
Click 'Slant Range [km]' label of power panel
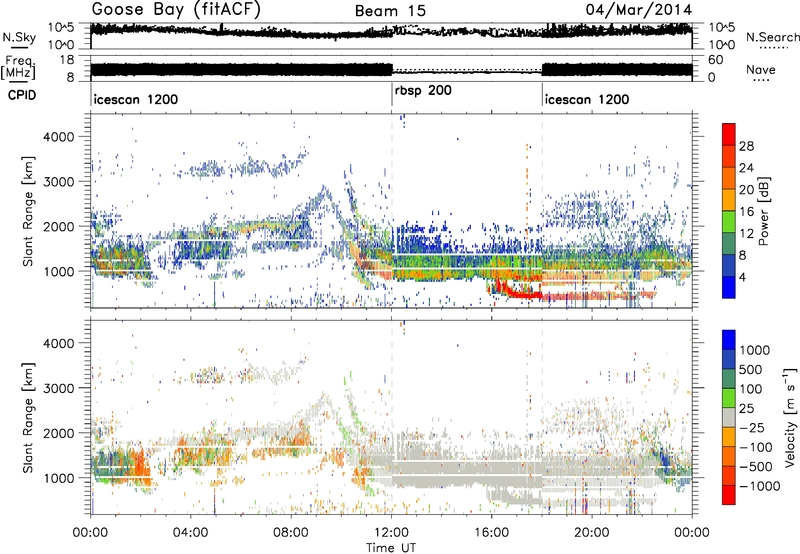click(28, 211)
